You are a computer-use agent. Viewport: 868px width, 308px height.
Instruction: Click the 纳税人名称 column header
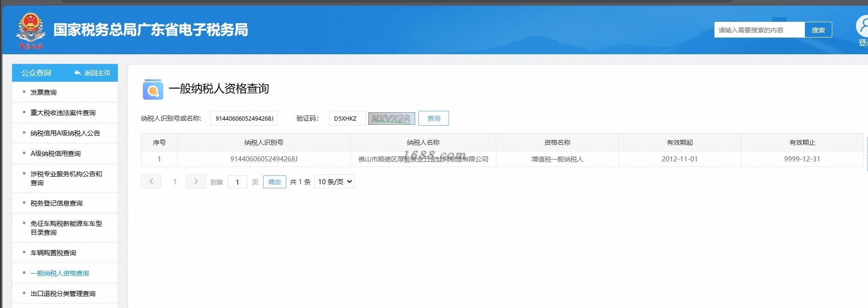(x=423, y=142)
